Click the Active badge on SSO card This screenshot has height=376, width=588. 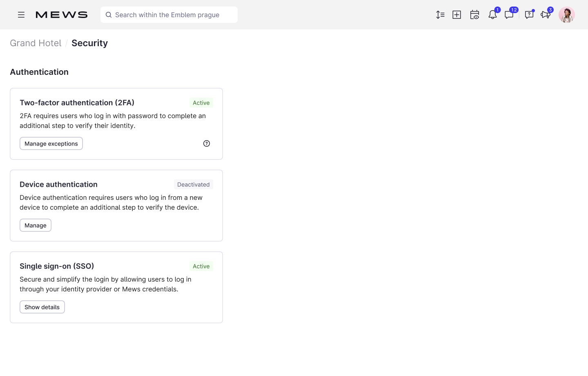coord(201,266)
